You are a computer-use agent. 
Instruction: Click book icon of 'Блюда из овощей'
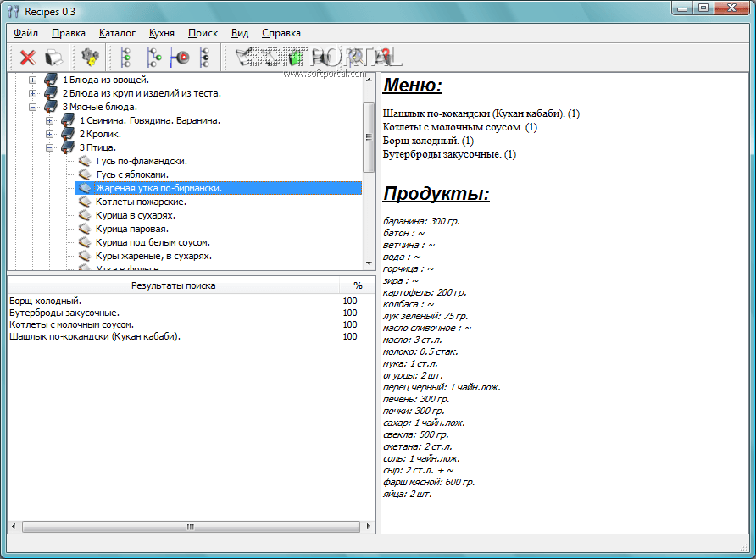51,80
